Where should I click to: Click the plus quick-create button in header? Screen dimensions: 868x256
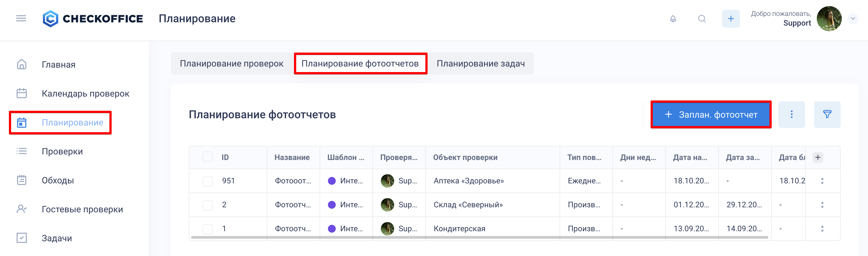730,19
